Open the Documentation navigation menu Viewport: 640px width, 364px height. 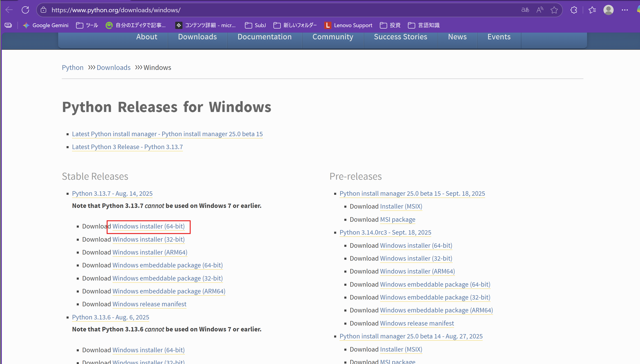(264, 37)
